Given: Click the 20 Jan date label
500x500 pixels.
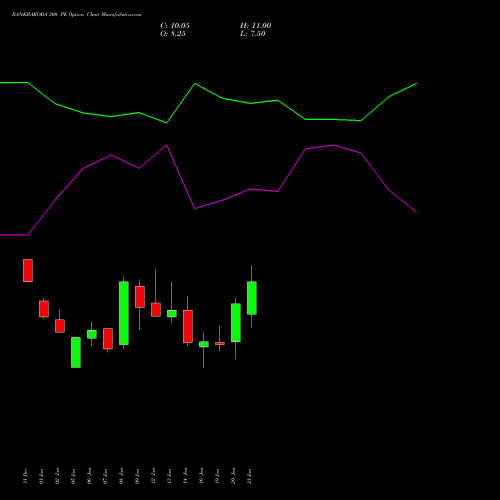Looking at the screenshot, I should (234, 476).
